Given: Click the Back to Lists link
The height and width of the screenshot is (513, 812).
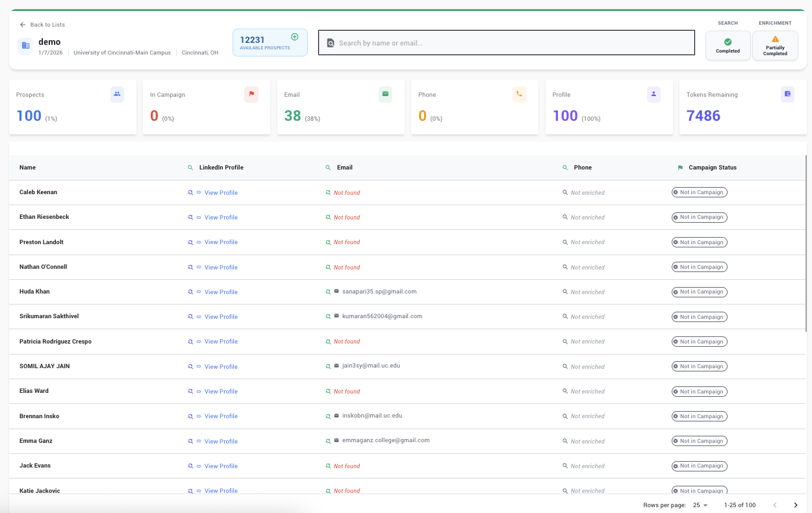Looking at the screenshot, I should tap(42, 25).
